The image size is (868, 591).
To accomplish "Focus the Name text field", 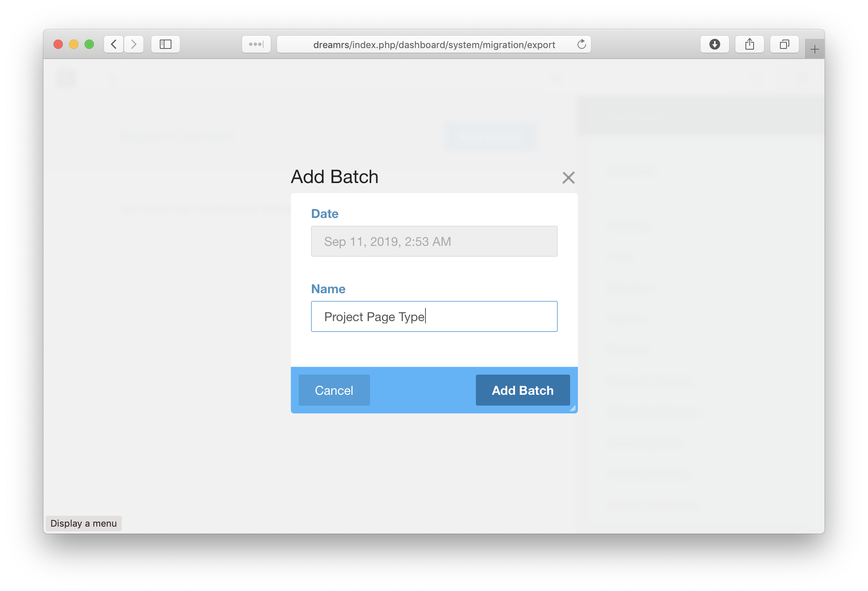I will click(x=434, y=316).
